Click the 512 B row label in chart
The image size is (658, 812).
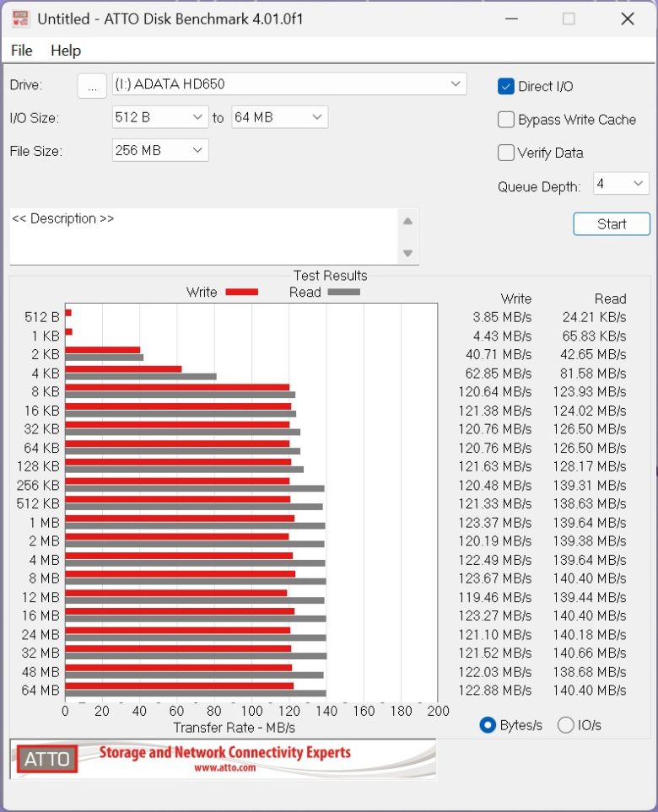pyautogui.click(x=42, y=317)
